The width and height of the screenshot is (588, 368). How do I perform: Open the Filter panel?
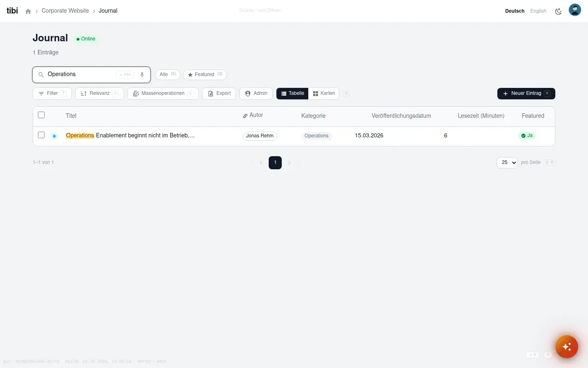[x=52, y=94]
